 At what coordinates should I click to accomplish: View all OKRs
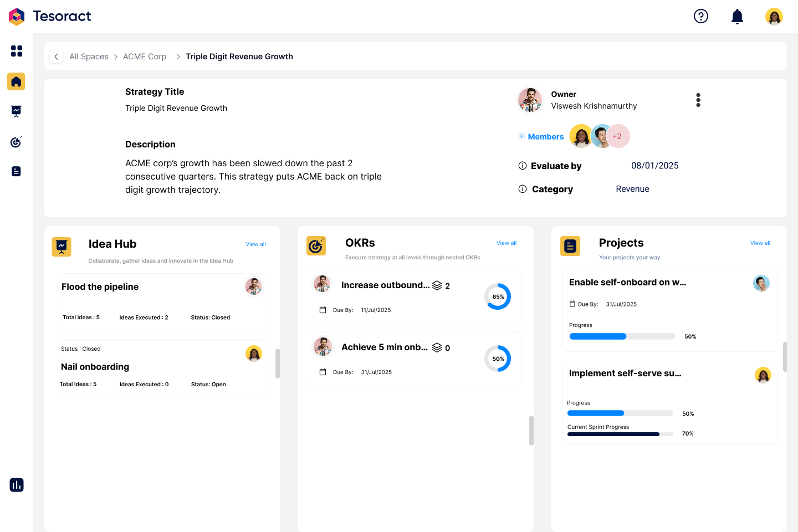click(507, 243)
